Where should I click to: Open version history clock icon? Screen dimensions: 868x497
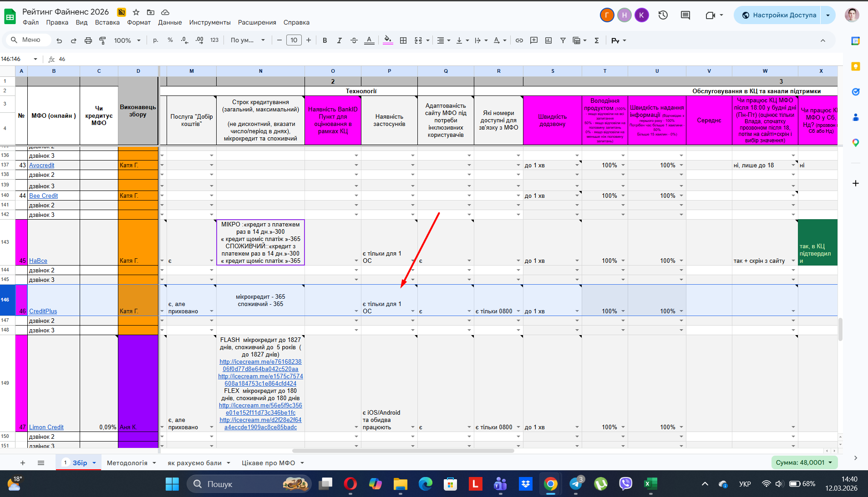click(x=663, y=15)
